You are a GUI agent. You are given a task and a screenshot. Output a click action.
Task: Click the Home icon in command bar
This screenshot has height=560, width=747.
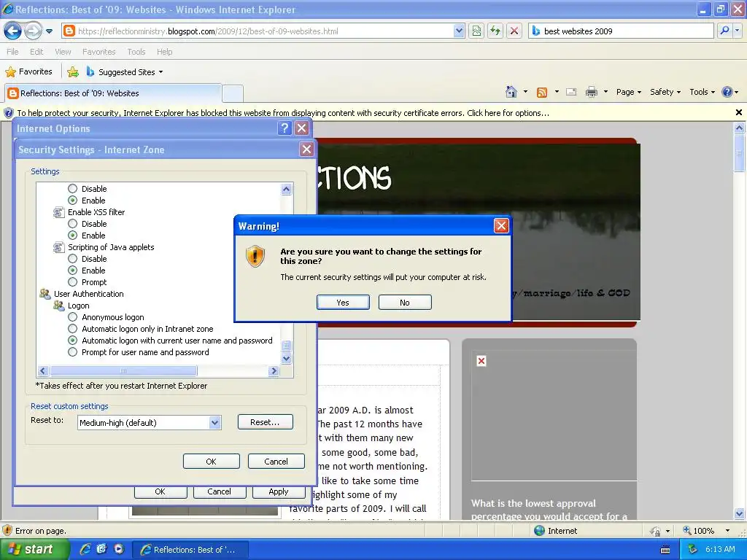511,92
